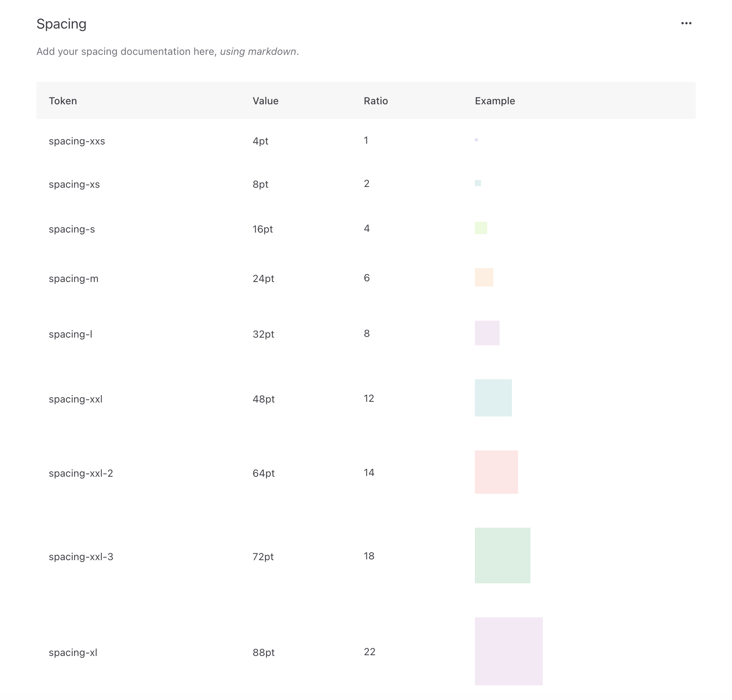Open the page options ellipsis menu
The width and height of the screenshot is (732, 700).
(687, 23)
